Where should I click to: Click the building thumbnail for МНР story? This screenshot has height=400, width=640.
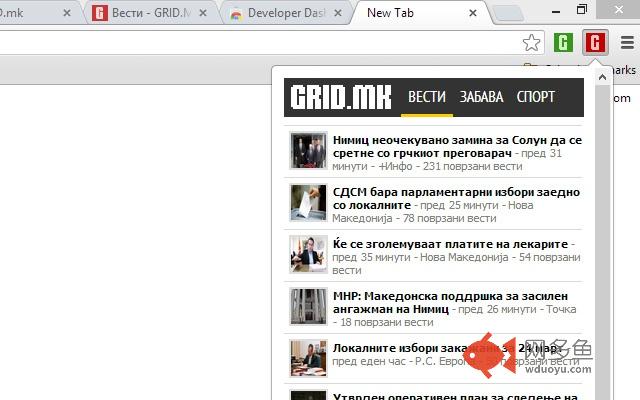point(308,306)
